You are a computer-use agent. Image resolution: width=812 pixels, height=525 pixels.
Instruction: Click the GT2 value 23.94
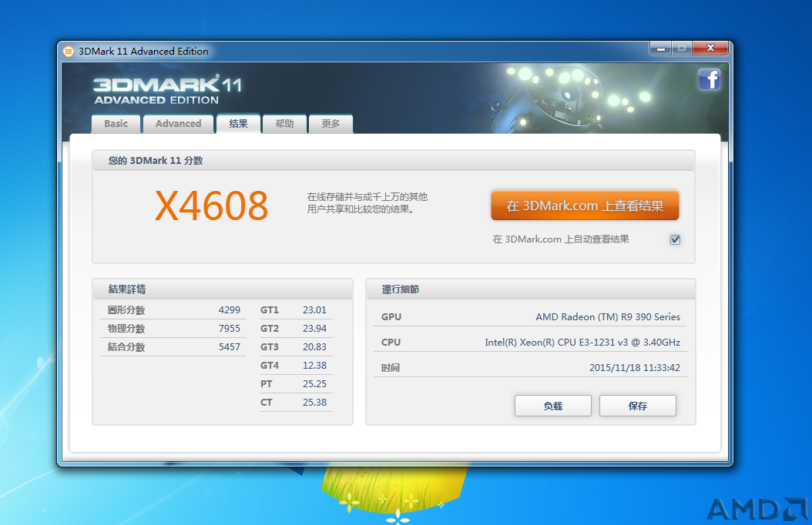pos(314,329)
